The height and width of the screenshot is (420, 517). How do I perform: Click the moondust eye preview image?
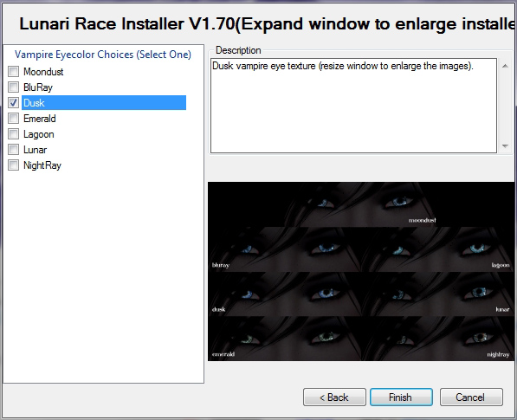coord(361,204)
